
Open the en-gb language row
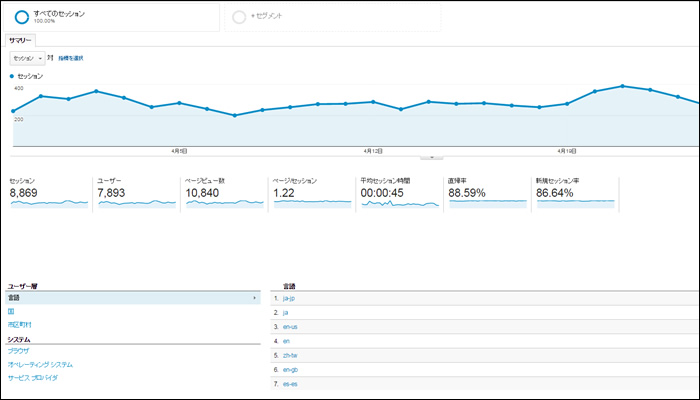point(291,370)
